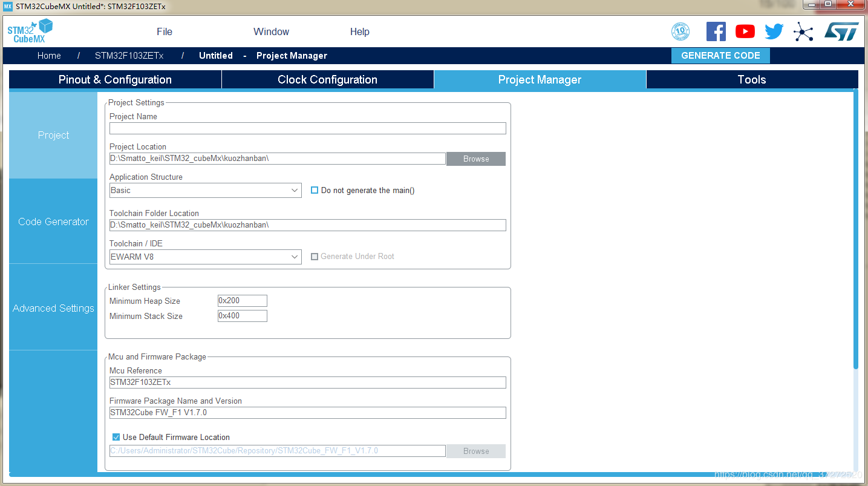The height and width of the screenshot is (486, 868).
Task: Open the Facebook icon link
Action: (x=716, y=31)
